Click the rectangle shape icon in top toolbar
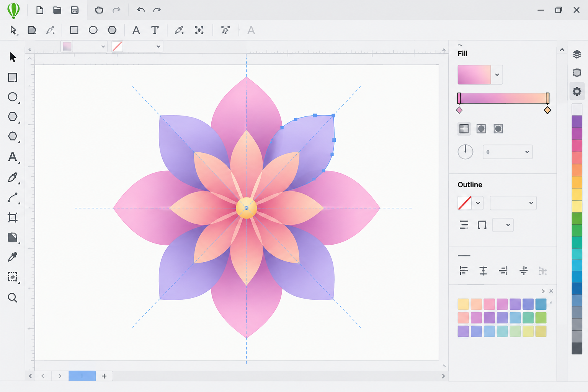Screen dimensions: 588x392 [x=74, y=30]
